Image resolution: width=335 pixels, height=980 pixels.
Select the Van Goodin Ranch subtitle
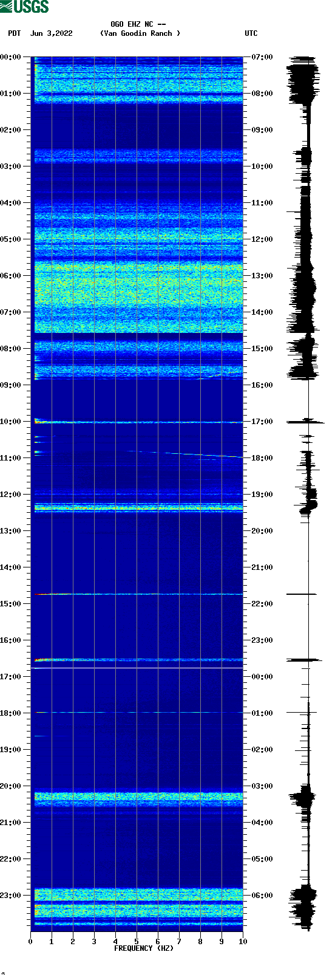pos(140,33)
